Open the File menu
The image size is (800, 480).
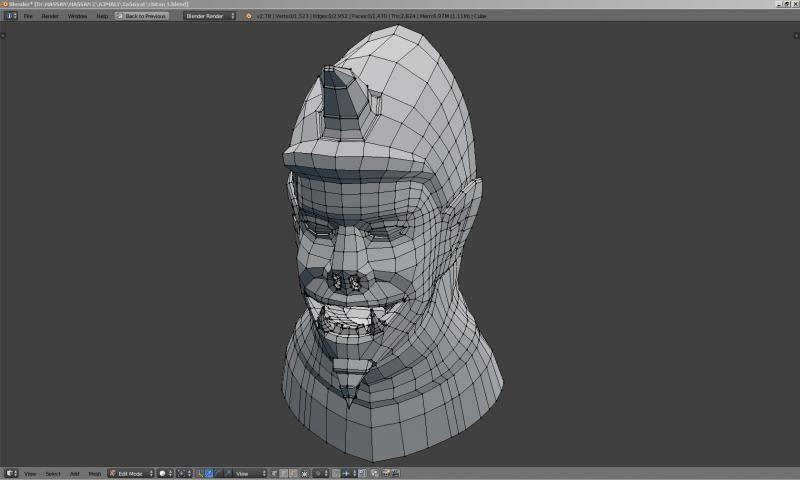[x=28, y=16]
